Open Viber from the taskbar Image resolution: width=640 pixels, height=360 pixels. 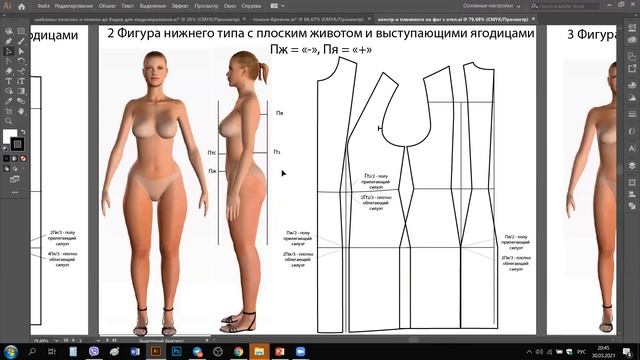coord(93,351)
